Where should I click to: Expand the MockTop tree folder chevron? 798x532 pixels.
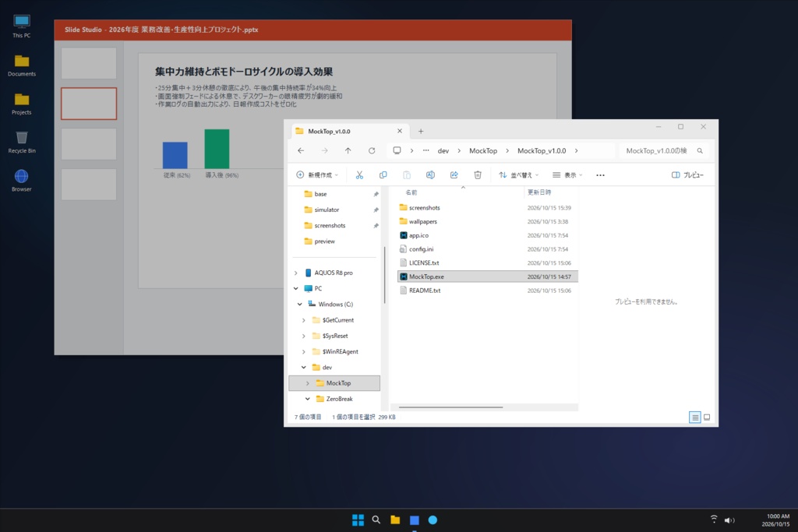coord(307,383)
